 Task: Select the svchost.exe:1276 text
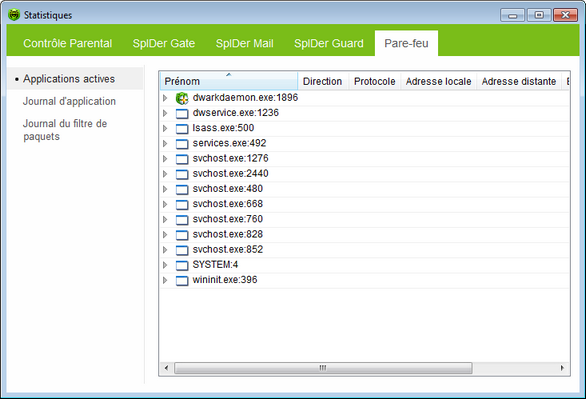(x=231, y=158)
